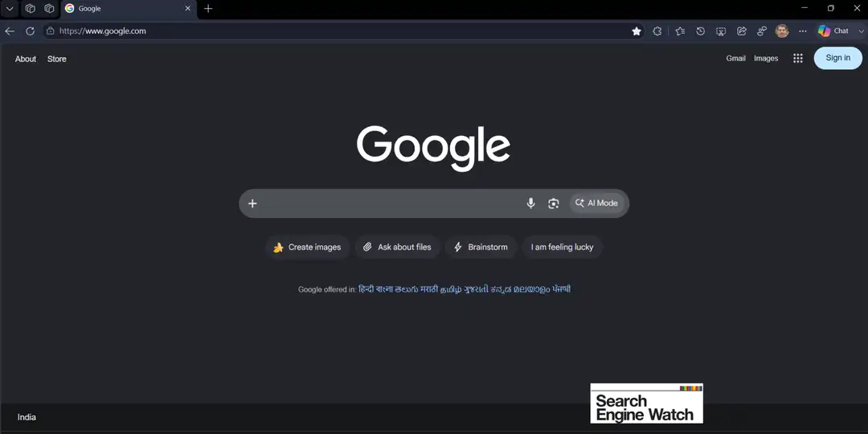Minimize the browser window
The width and height of the screenshot is (868, 434).
[x=805, y=8]
